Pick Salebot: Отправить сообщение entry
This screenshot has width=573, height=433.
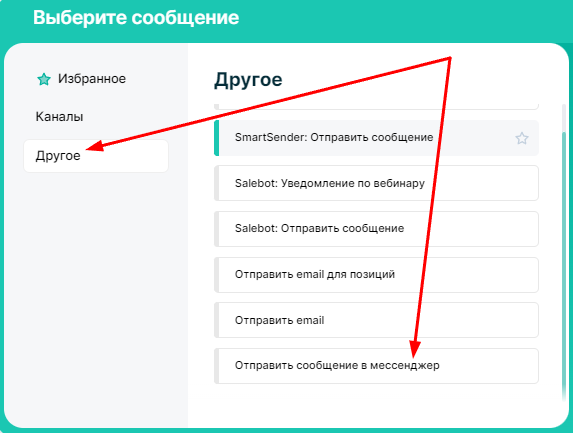click(x=376, y=229)
